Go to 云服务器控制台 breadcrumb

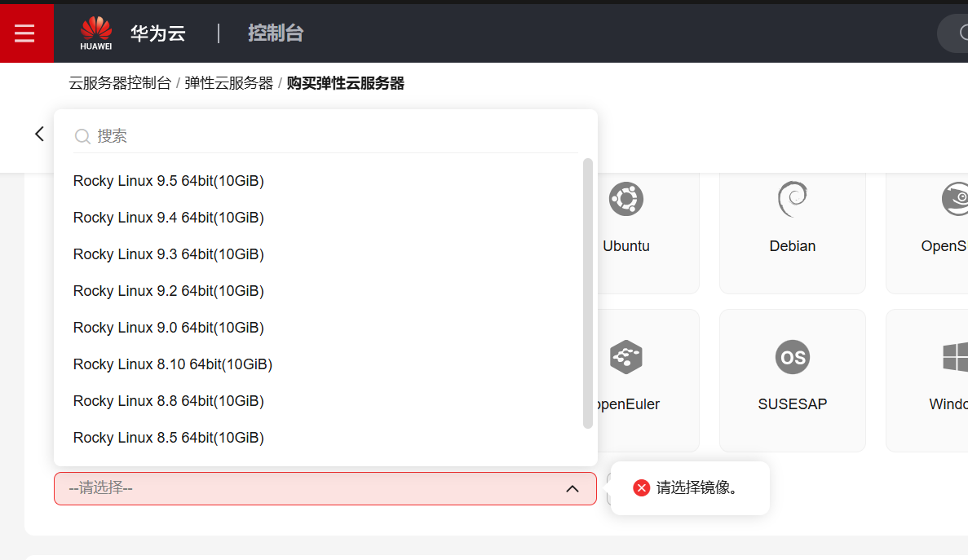[x=120, y=83]
